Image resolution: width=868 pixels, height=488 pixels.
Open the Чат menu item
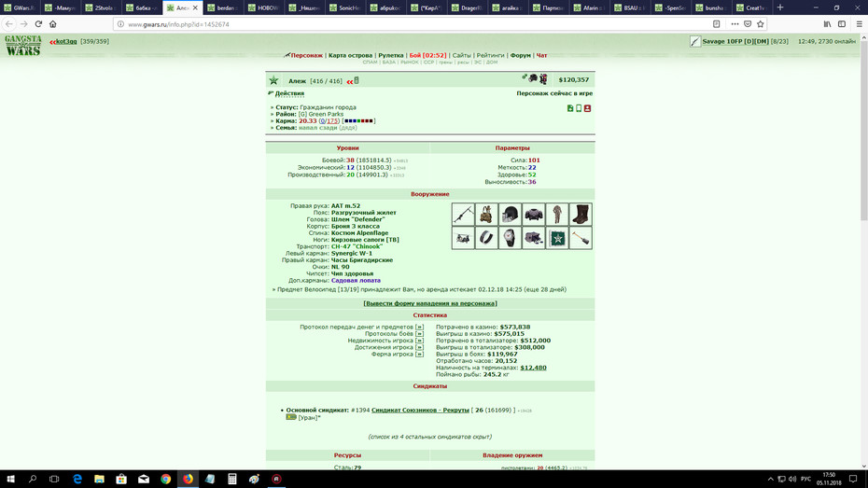pos(541,55)
